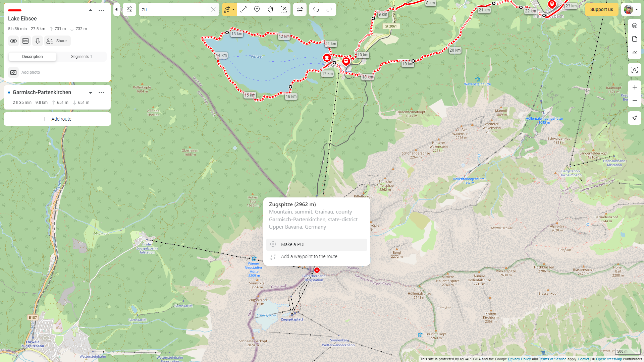
Task: Activate the hand pan tool
Action: tap(270, 9)
